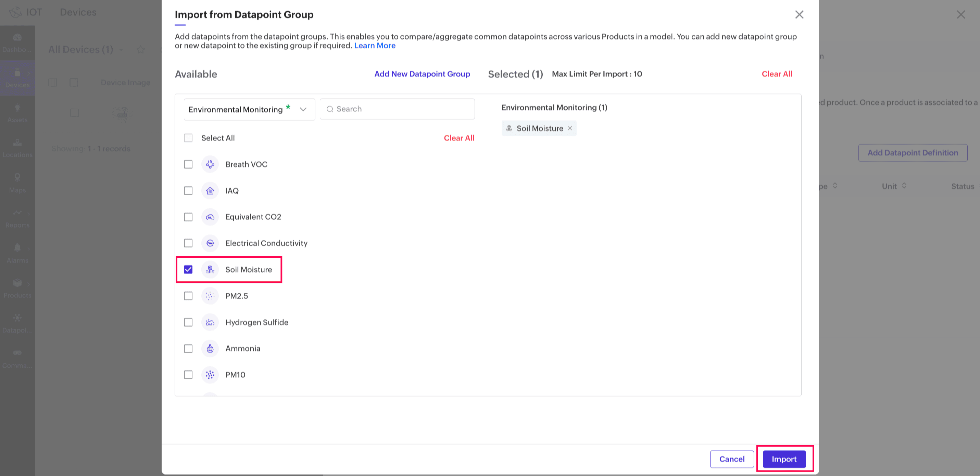Tick the Breath VOC checkbox
Image resolution: width=980 pixels, height=476 pixels.
click(x=188, y=164)
